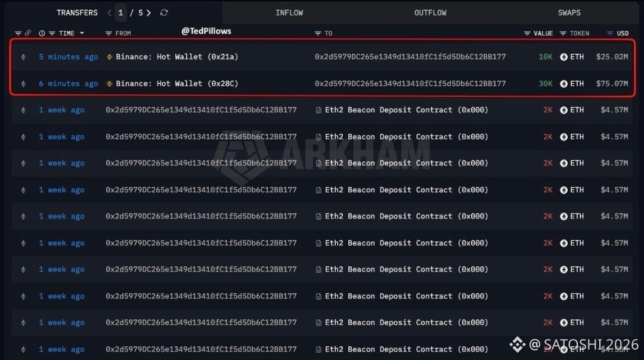Click the Ethereum chain icon in 5 minutes ago row
The width and height of the screenshot is (644, 360).
(23, 57)
